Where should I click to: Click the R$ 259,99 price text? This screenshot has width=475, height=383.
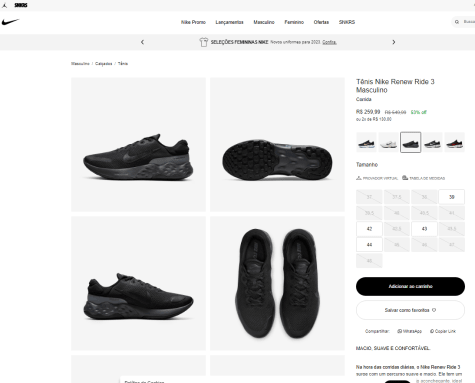click(368, 112)
